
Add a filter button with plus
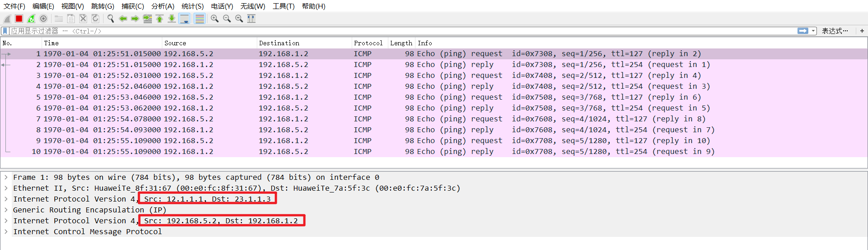(862, 31)
